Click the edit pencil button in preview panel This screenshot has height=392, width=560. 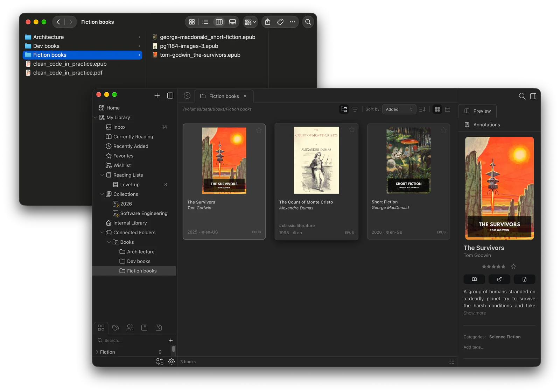(499, 279)
